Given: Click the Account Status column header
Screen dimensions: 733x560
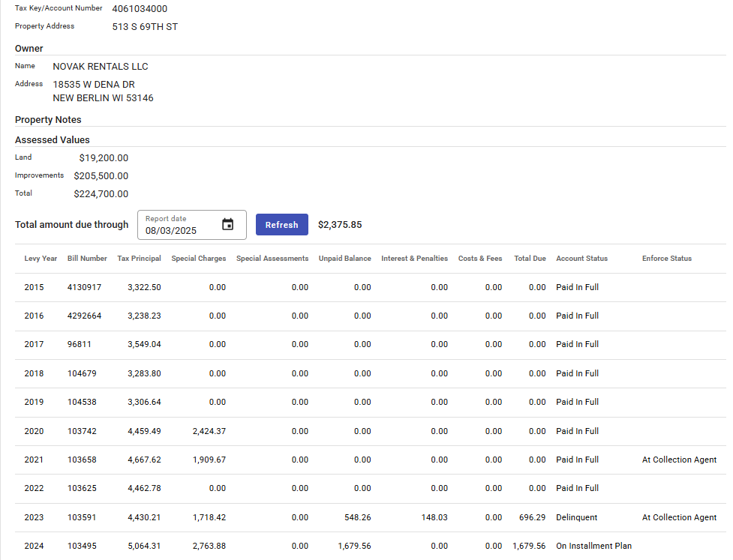Looking at the screenshot, I should click(581, 259).
